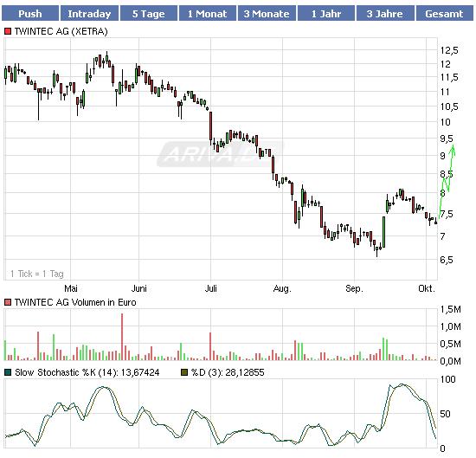Viewport: 476px width, 458px height.
Task: Switch to the Push tab
Action: (x=30, y=14)
